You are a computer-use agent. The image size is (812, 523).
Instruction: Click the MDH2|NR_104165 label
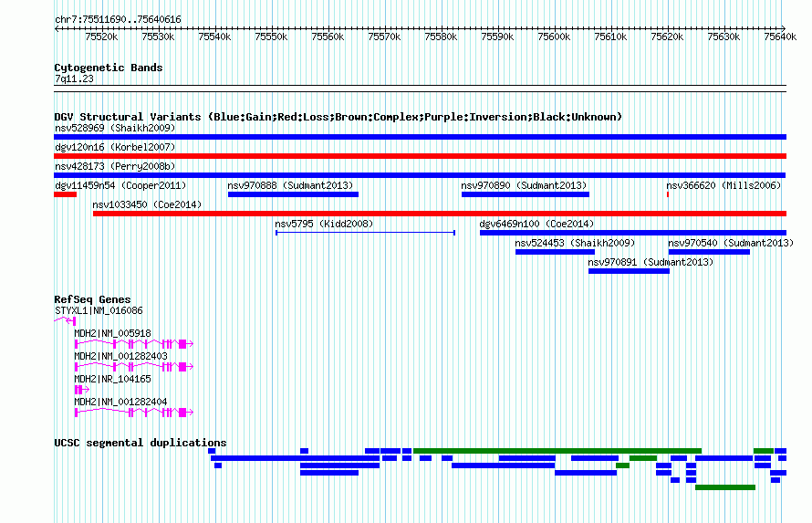pos(112,379)
